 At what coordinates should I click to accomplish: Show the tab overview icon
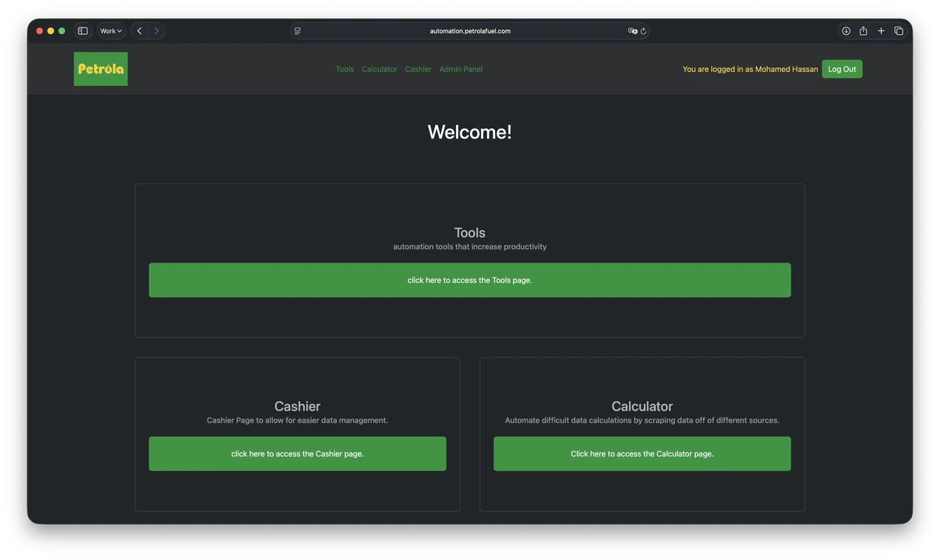coord(899,31)
